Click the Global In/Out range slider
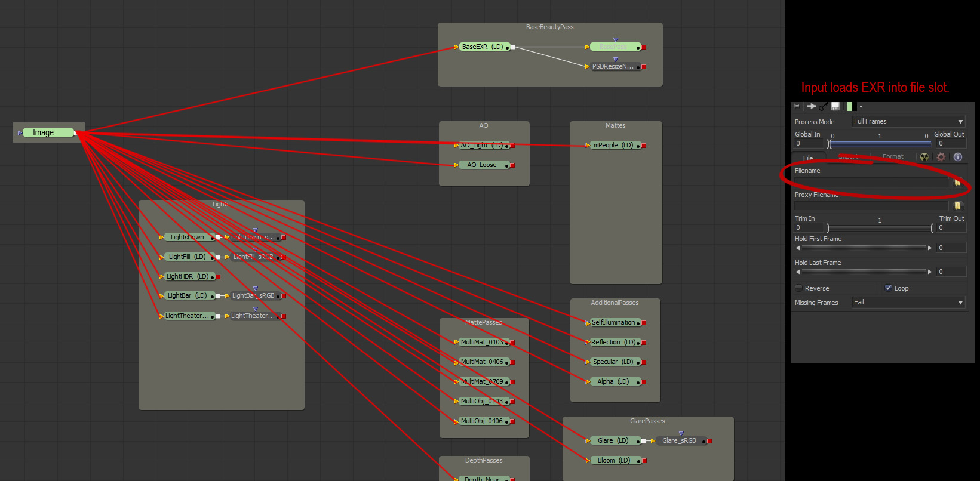 880,144
